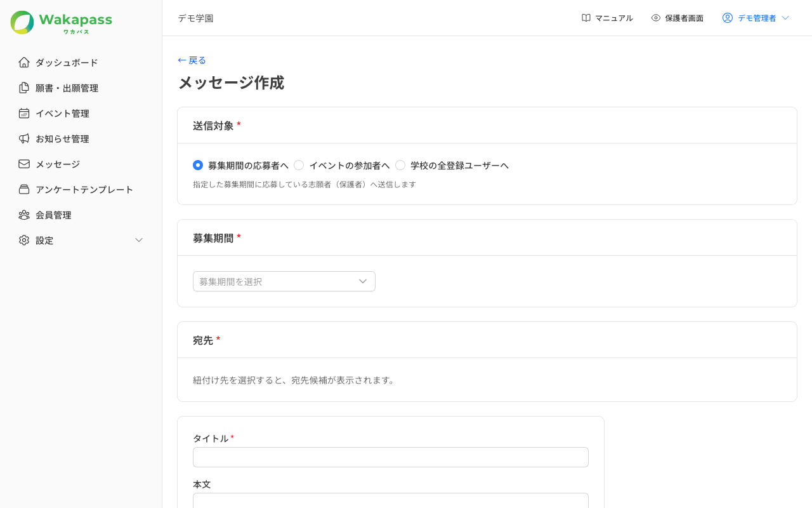Image resolution: width=812 pixels, height=508 pixels.
Task: Click the アンケートテンプレート stack icon
Action: (24, 189)
